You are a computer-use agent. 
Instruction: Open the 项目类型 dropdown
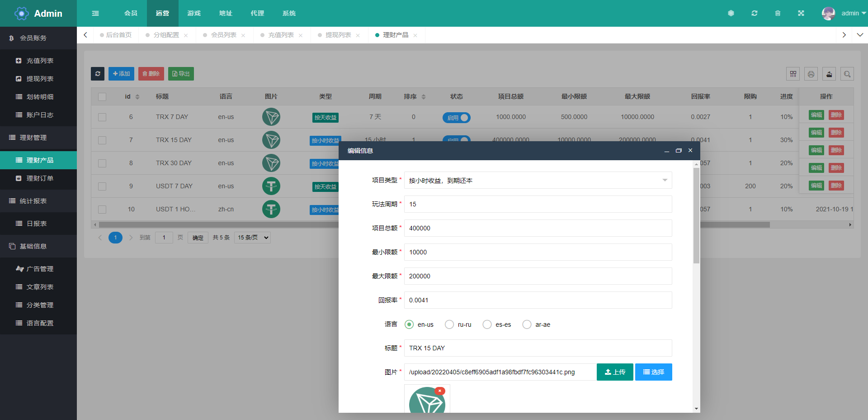[x=538, y=180]
